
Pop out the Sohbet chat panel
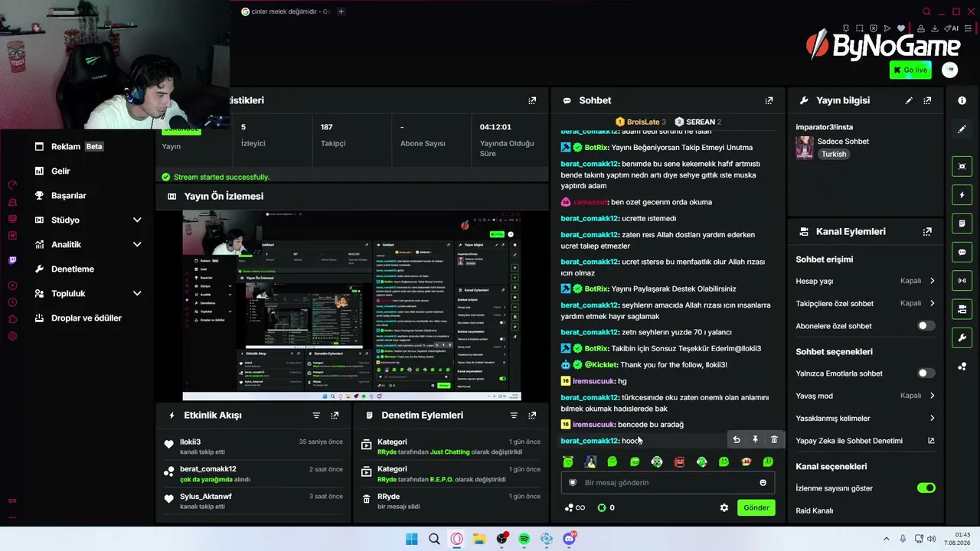pos(769,100)
